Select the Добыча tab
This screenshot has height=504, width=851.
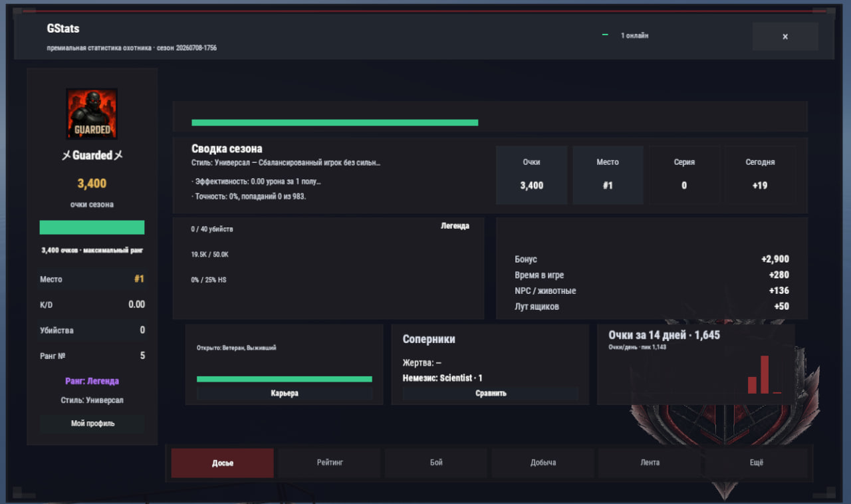pos(543,463)
